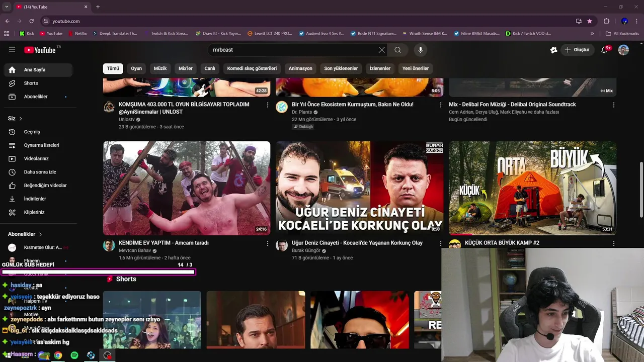Open the Burak Güngör channel link
The height and width of the screenshot is (362, 644).
(x=306, y=250)
